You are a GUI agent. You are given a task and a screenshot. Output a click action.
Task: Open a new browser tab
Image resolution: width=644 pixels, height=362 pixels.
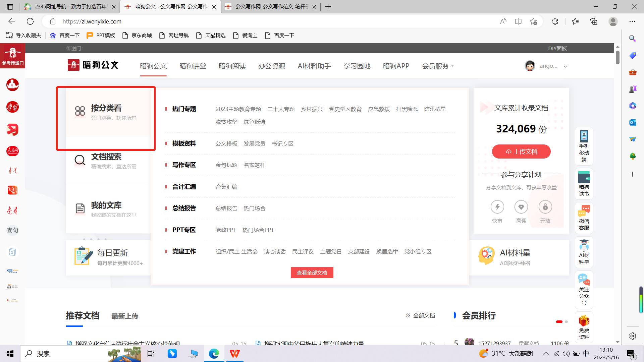tap(328, 7)
